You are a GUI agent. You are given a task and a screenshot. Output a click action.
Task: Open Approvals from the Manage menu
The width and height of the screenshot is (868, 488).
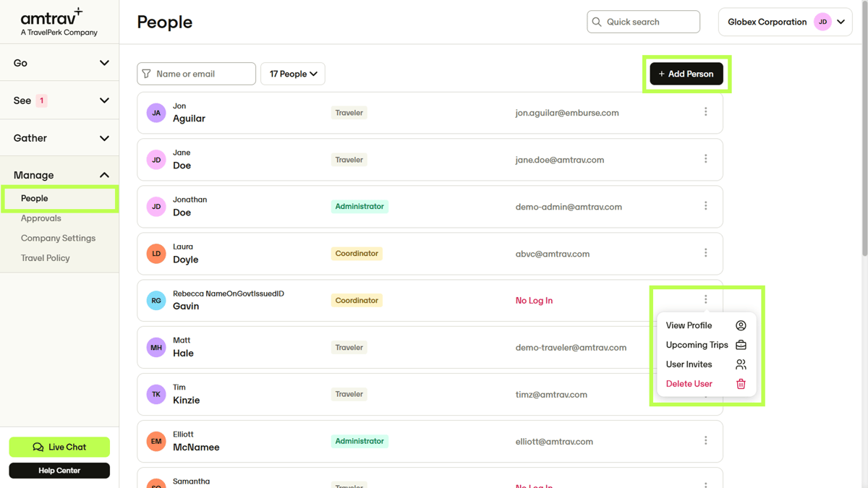click(x=41, y=218)
